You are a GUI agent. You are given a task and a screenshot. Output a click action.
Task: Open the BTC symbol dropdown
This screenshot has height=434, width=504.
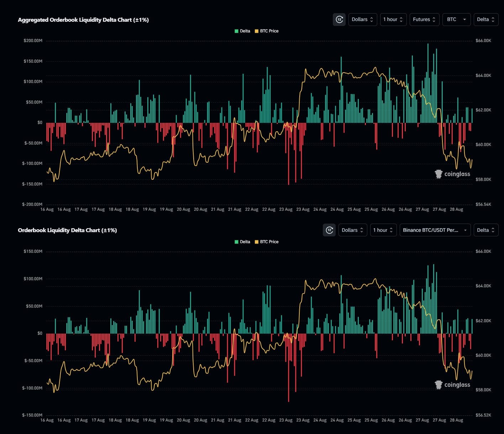[457, 20]
